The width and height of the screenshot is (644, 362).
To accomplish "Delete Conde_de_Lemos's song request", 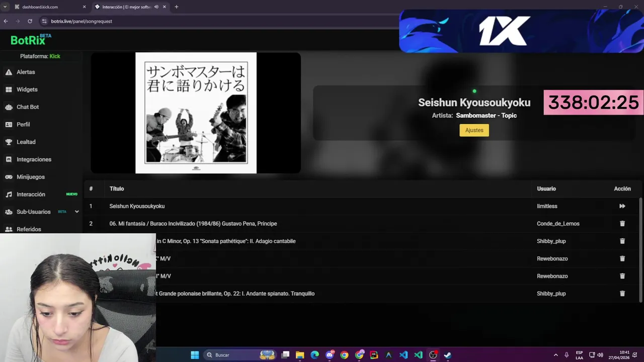I will (x=622, y=224).
